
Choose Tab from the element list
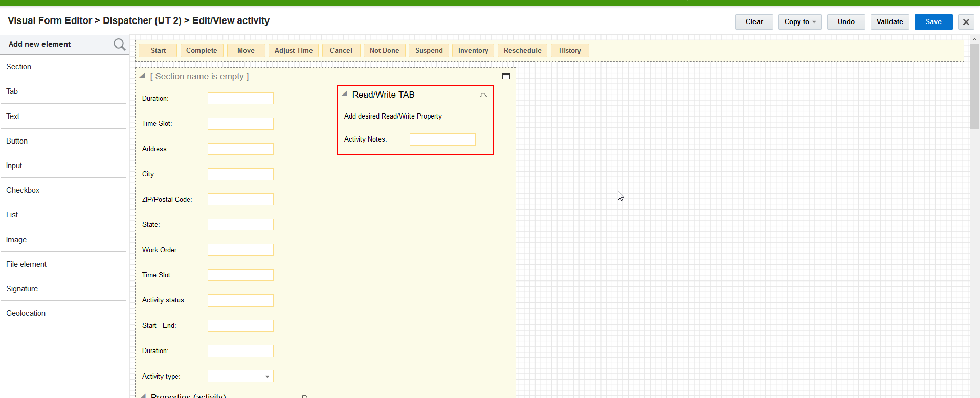coord(63,91)
